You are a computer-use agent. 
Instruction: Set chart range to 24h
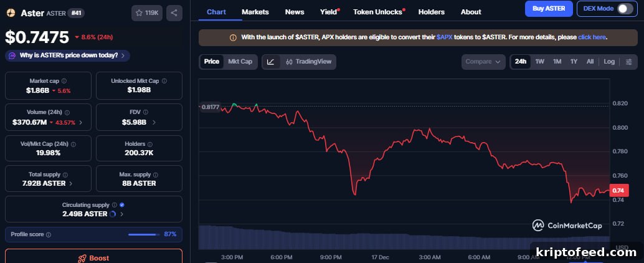(521, 62)
